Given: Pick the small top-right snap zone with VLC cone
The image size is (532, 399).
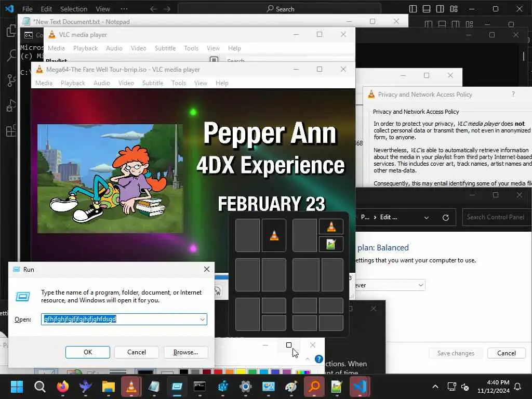Looking at the screenshot, I should (331, 227).
